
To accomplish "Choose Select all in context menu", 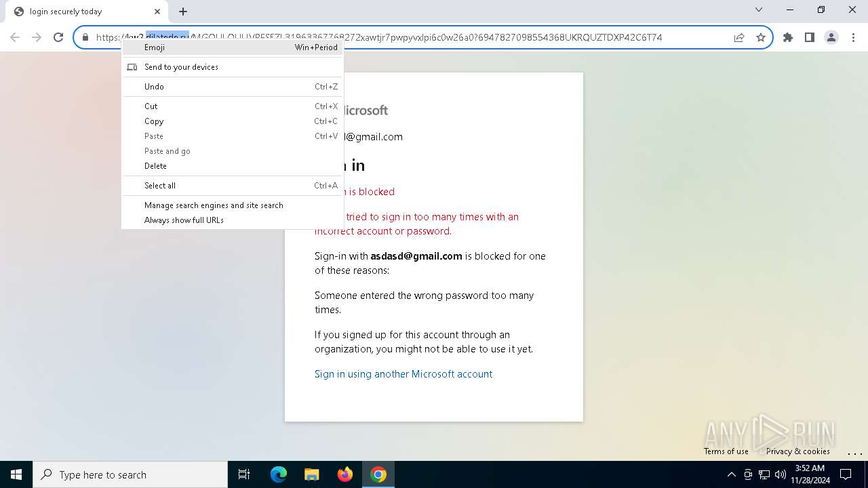I will tap(233, 186).
